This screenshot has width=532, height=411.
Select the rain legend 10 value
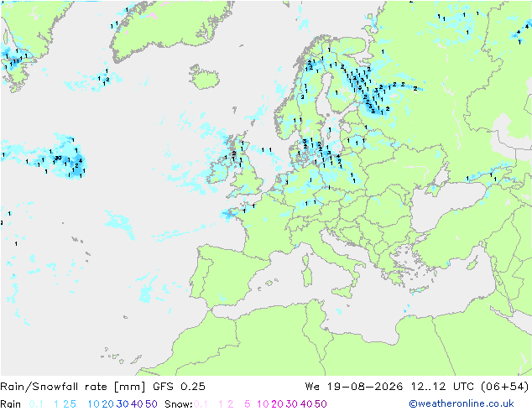pos(93,404)
